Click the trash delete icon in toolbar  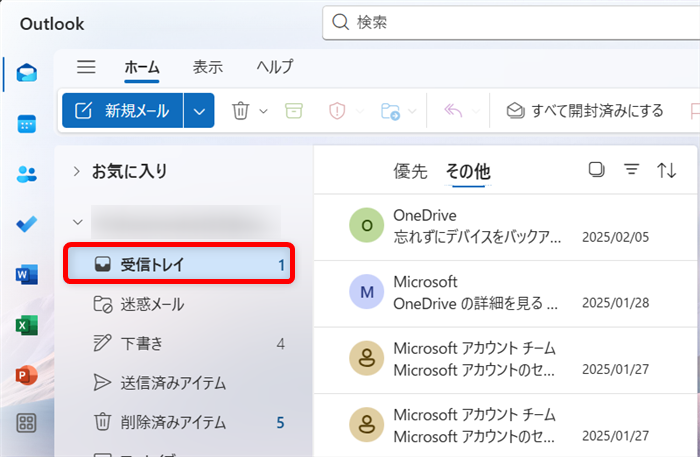point(241,111)
